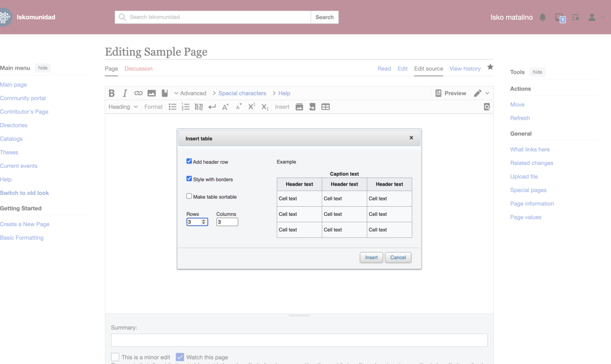Open search and replace with the magnifier icon
The width and height of the screenshot is (611, 364).
pyautogui.click(x=486, y=106)
